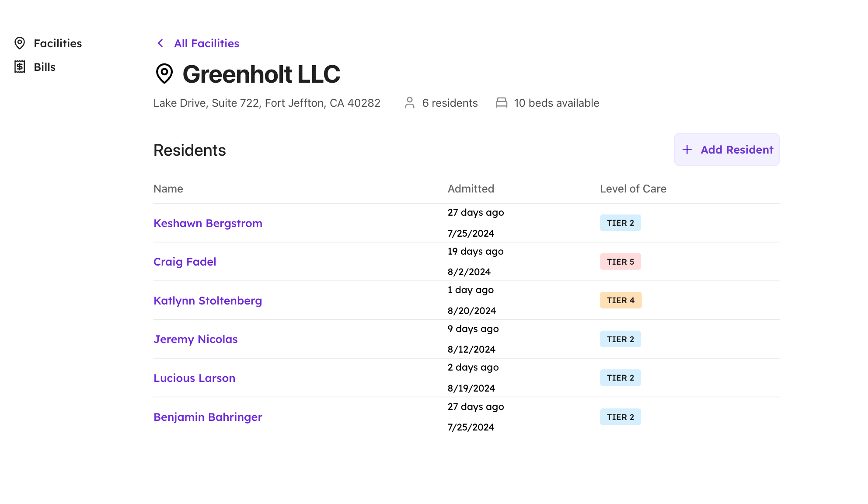Select the Facilities entry in the sidebar

pyautogui.click(x=57, y=43)
